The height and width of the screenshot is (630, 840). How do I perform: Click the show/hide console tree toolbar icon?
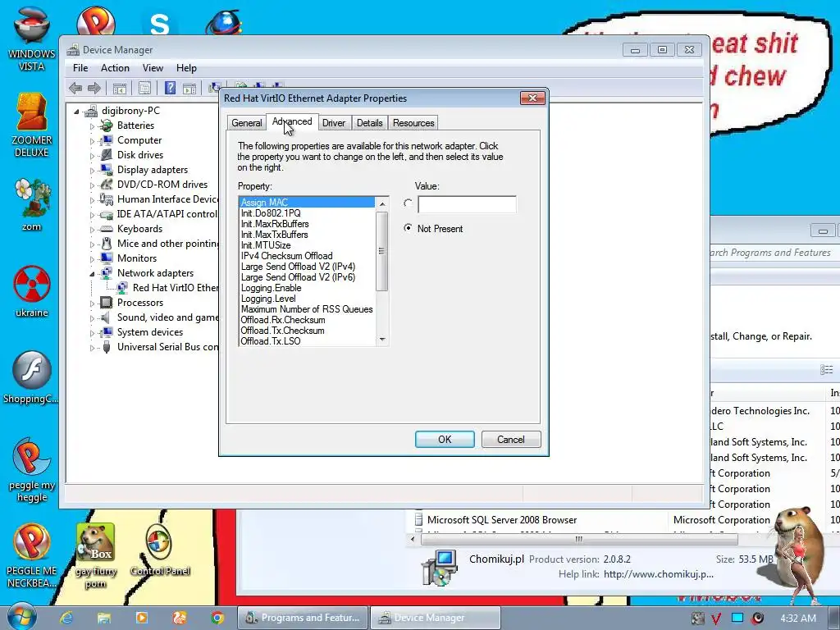pos(119,89)
